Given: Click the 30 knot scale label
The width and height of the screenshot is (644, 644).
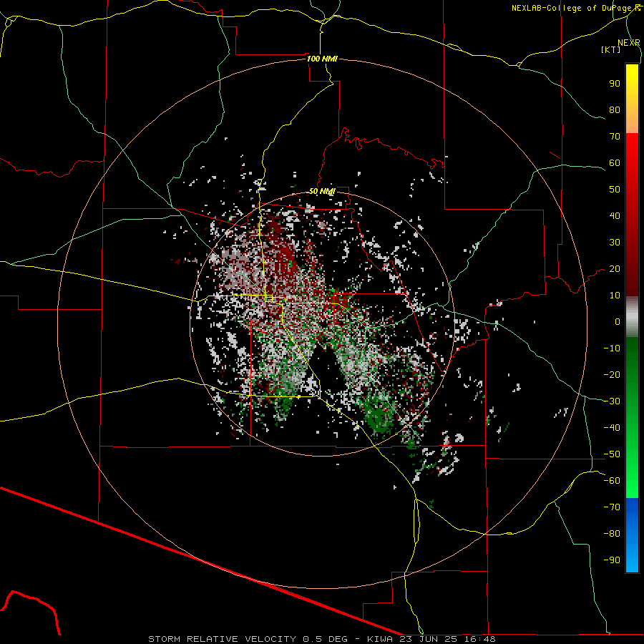Looking at the screenshot, I should 615,243.
